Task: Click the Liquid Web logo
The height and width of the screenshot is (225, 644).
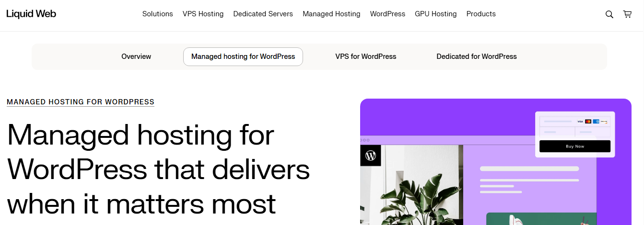Action: (31, 14)
